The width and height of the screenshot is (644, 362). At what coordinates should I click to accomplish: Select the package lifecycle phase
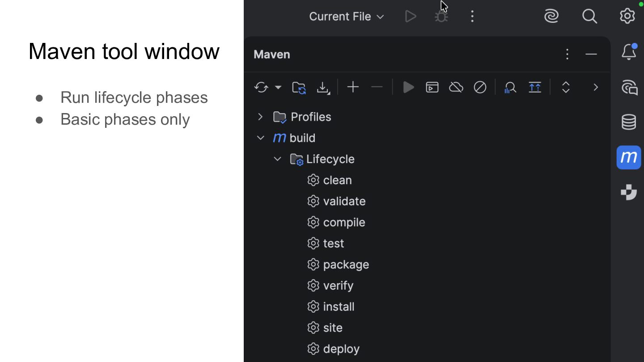click(346, 265)
